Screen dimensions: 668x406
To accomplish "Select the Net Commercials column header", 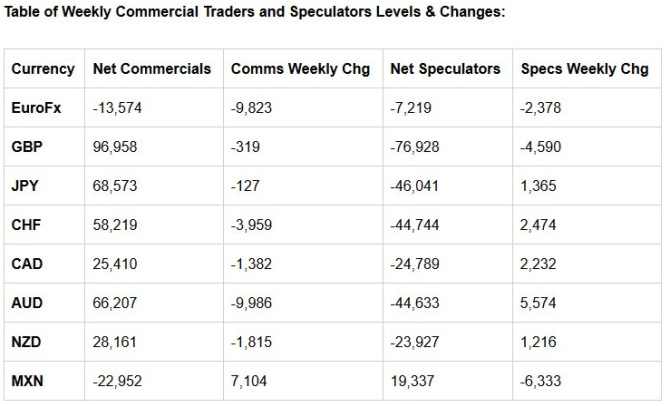I will point(152,69).
